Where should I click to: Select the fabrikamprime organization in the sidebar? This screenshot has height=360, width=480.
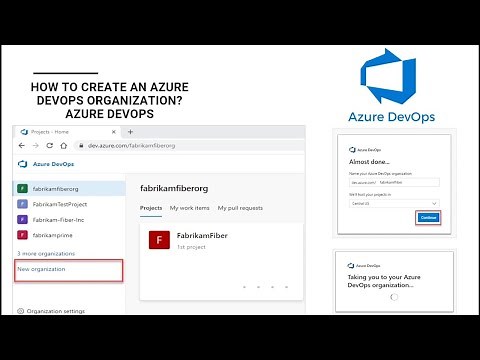[x=69, y=235]
